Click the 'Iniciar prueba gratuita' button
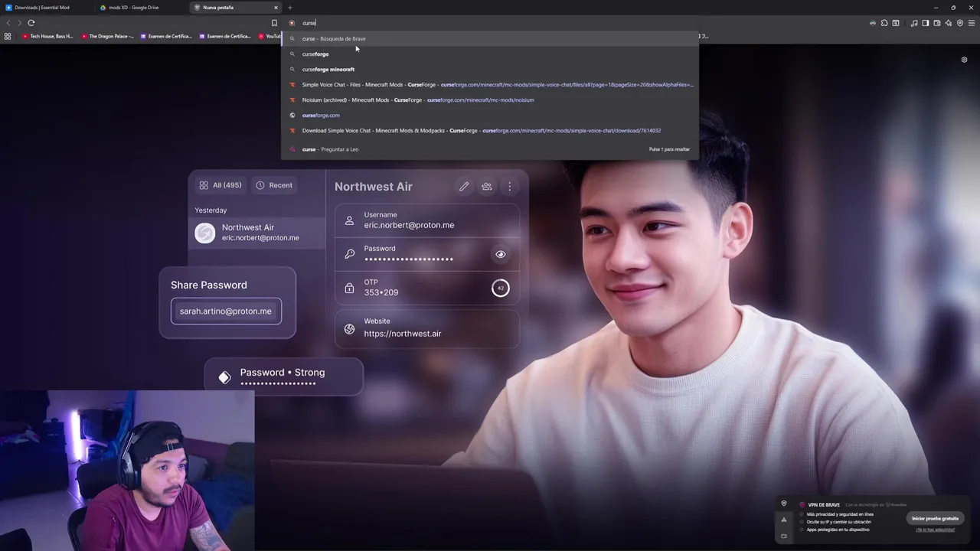 click(935, 518)
